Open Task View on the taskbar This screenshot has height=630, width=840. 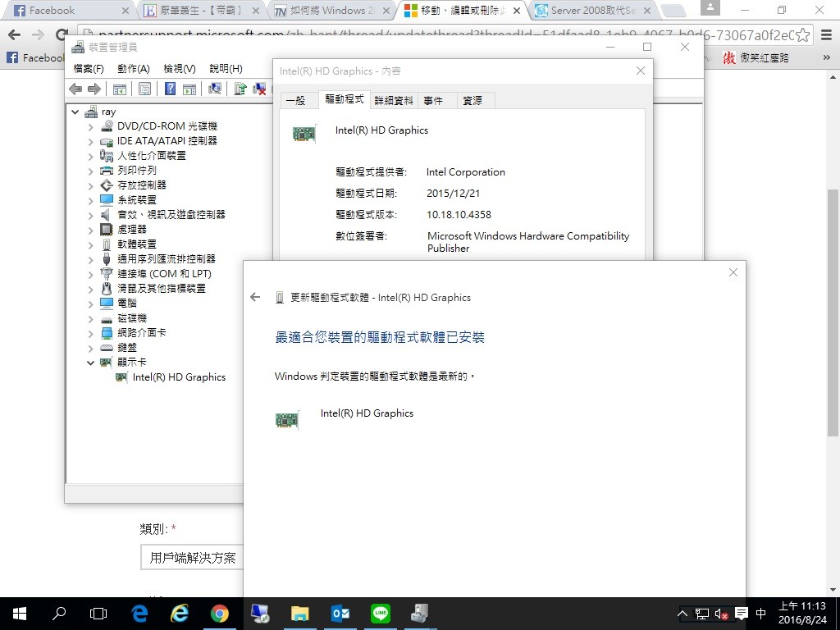98,614
